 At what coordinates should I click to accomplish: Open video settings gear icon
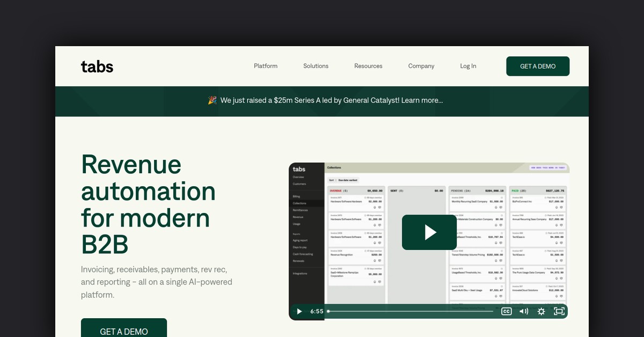point(541,311)
